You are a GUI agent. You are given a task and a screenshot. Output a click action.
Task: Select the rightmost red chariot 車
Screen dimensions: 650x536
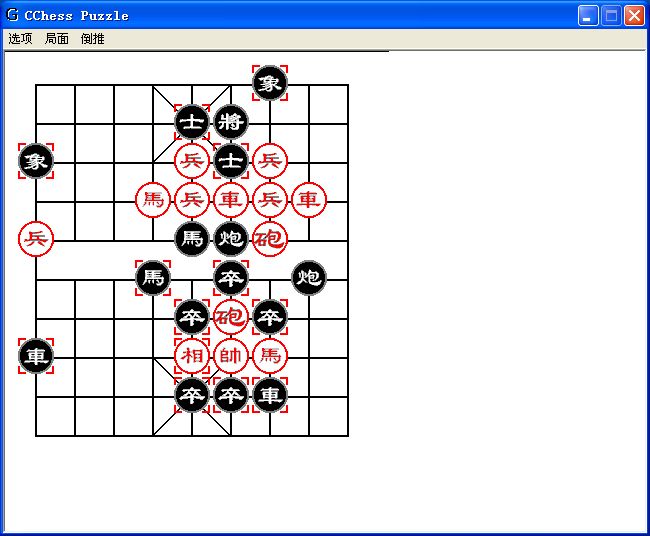[x=309, y=199]
